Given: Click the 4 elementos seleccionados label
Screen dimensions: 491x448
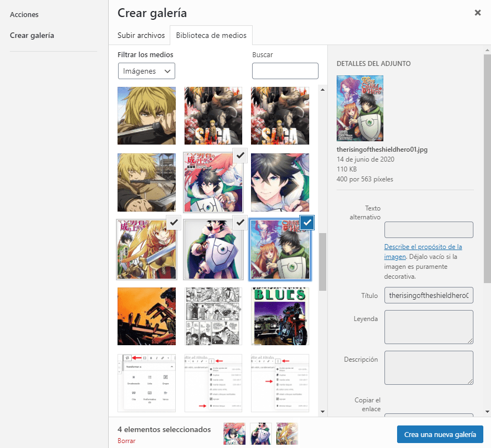Looking at the screenshot, I should [164, 429].
